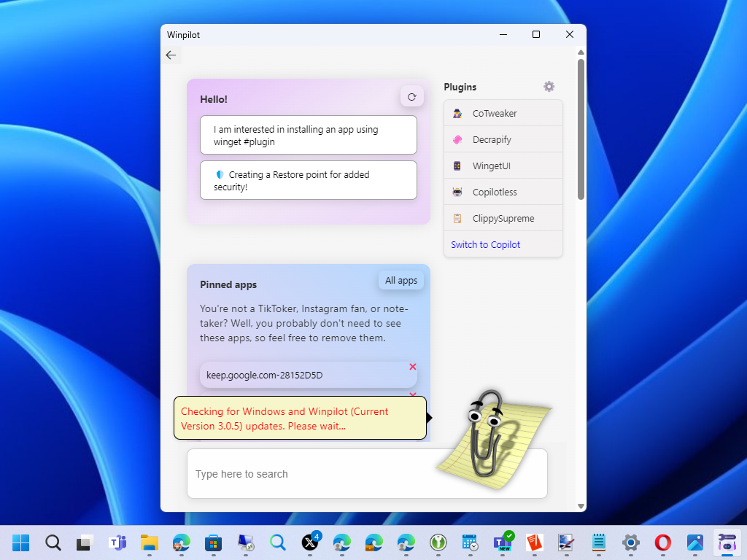This screenshot has width=747, height=560.
Task: Open the WingetUI plugin
Action: [503, 166]
